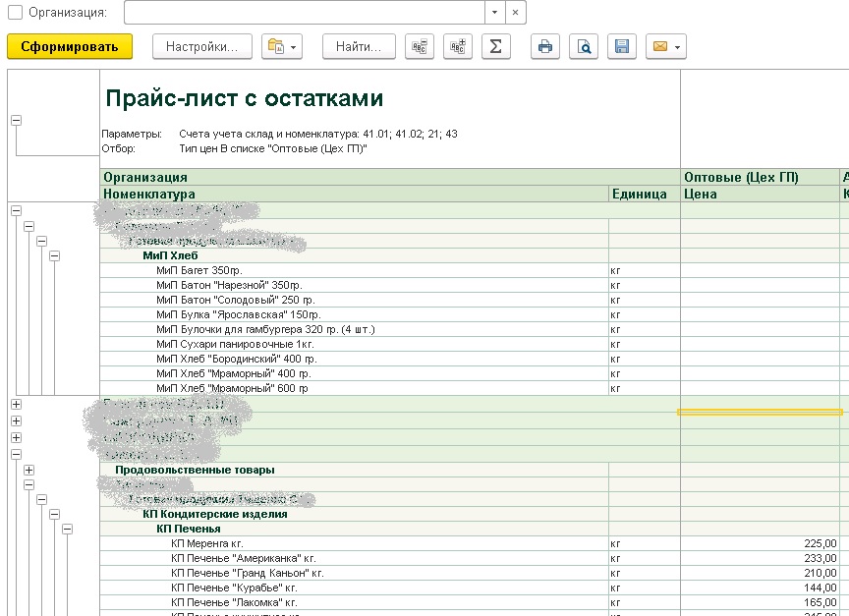The height and width of the screenshot is (616, 849).
Task: Focus the Организация input field
Action: (305, 12)
